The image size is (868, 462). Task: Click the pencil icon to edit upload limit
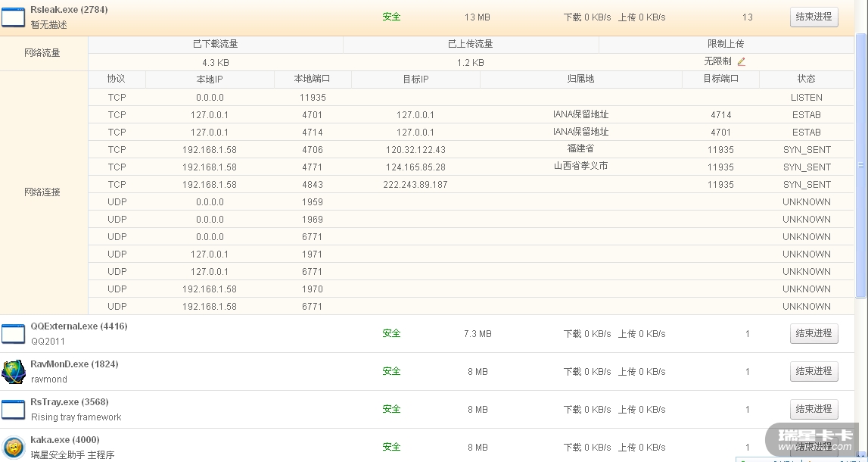(742, 61)
